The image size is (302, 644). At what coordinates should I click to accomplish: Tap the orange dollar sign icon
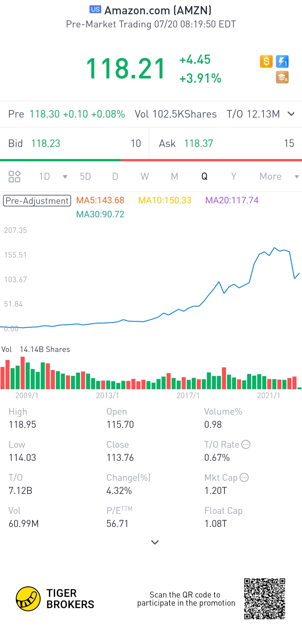click(x=266, y=61)
